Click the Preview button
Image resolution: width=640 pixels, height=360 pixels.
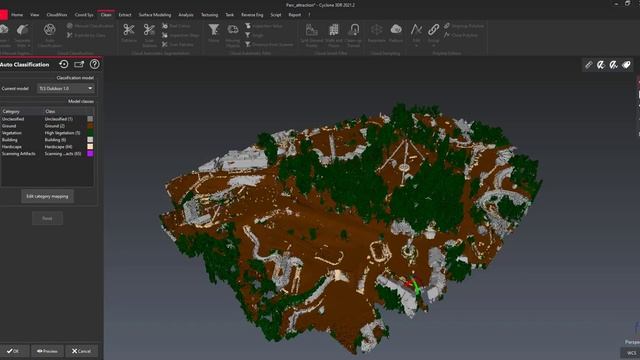[x=47, y=351]
